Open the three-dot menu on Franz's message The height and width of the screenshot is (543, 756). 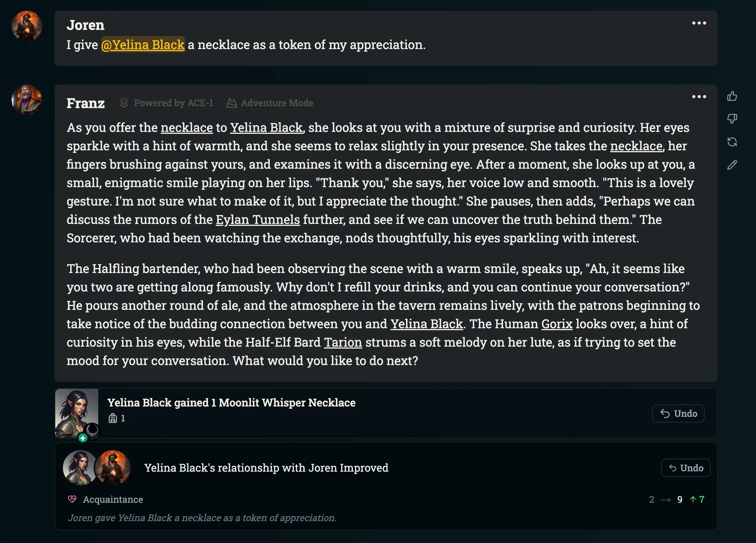[x=699, y=97]
